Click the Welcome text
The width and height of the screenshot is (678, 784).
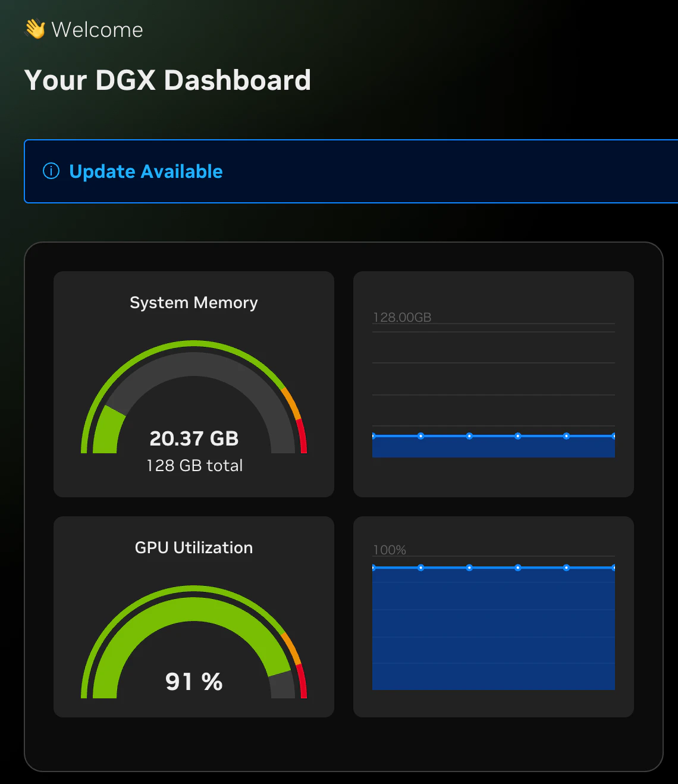pyautogui.click(x=98, y=30)
